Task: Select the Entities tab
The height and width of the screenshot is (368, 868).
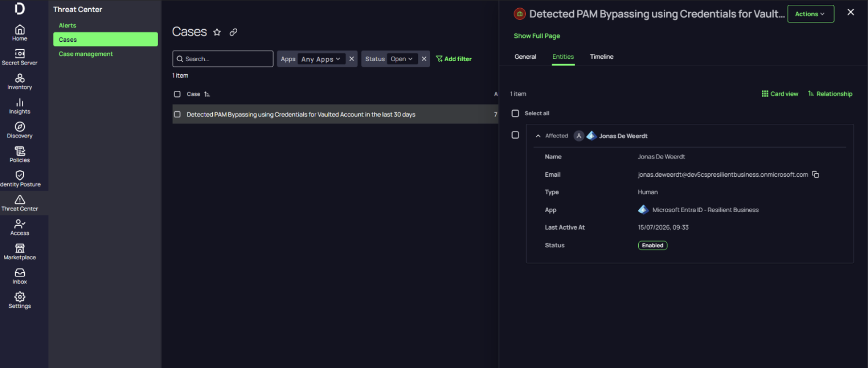Action: 563,57
